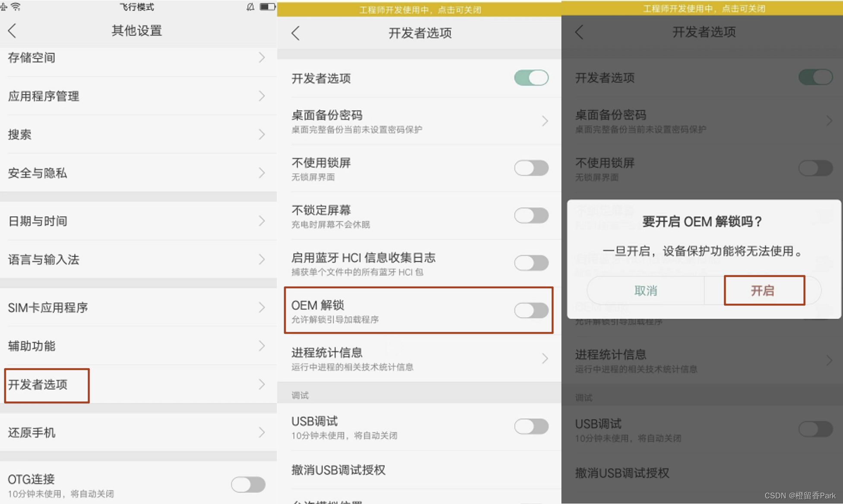Tap chevron beside 进程统计信息
The width and height of the screenshot is (843, 504).
(545, 358)
